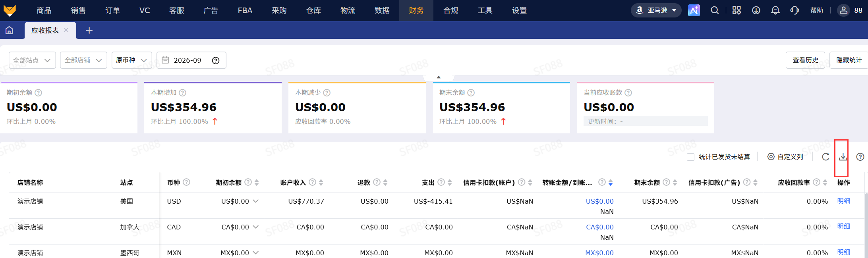Click the 帮助 link in the header
Image resolution: width=868 pixels, height=258 pixels.
pyautogui.click(x=817, y=10)
